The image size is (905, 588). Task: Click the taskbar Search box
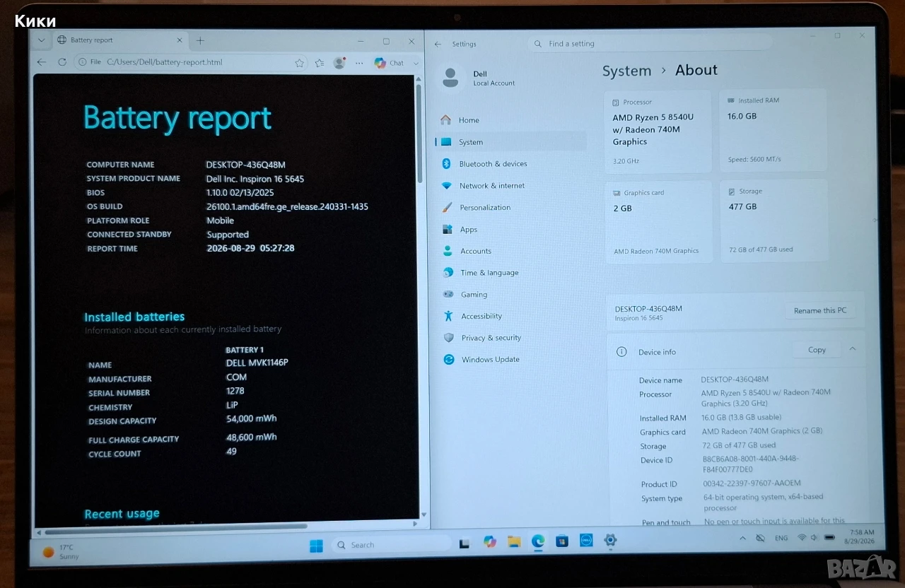(x=391, y=545)
